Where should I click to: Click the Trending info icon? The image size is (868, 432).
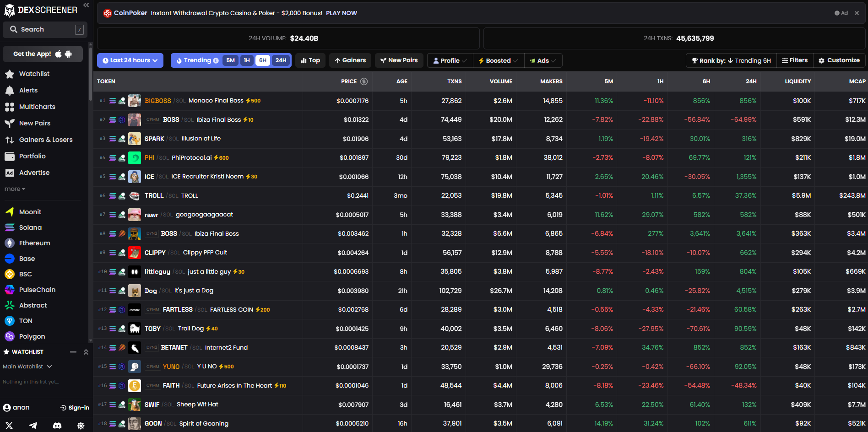pos(216,60)
